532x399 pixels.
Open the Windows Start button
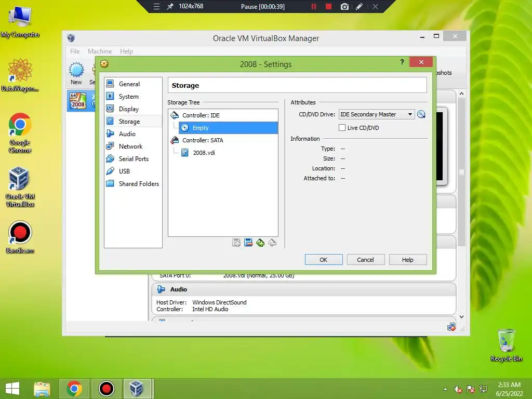point(12,389)
